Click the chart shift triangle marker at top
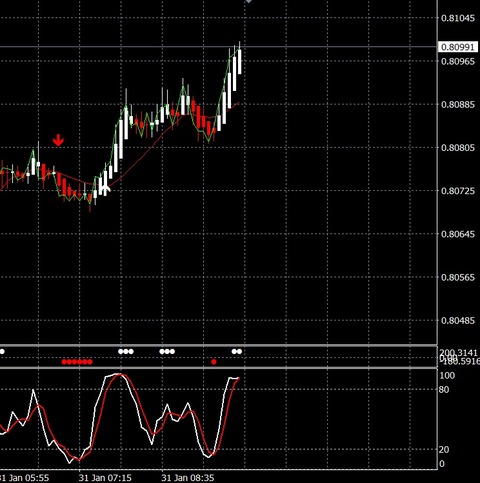480x483 pixels. click(x=248, y=1)
